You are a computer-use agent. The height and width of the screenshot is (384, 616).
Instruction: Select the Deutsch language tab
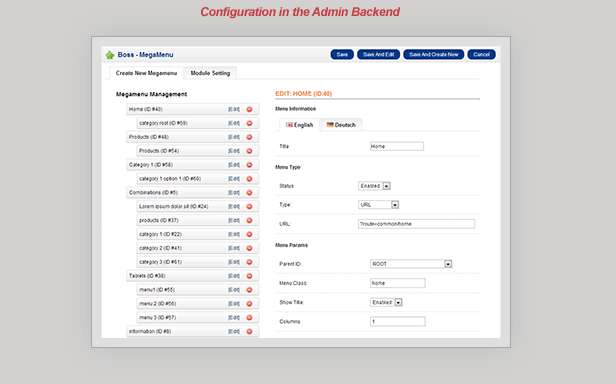click(341, 125)
